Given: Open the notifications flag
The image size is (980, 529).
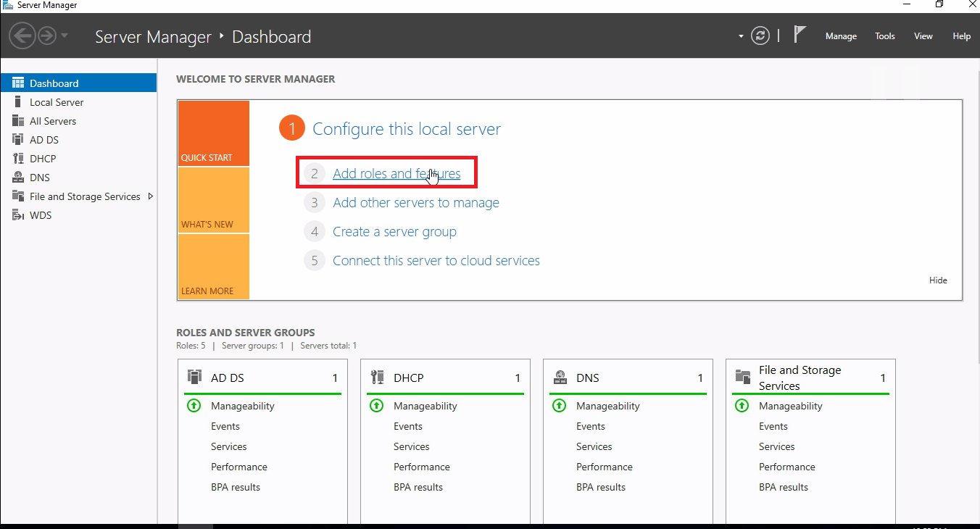Looking at the screenshot, I should click(800, 34).
